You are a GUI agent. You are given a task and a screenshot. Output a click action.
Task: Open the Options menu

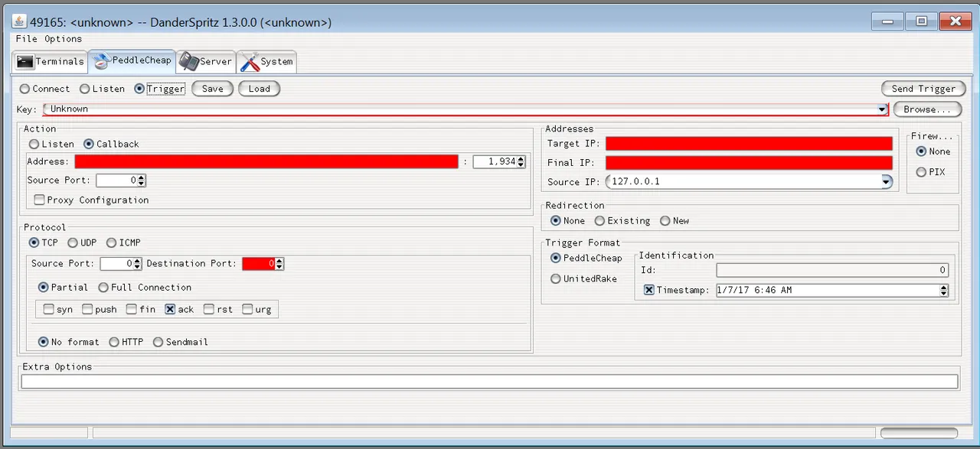coord(63,38)
